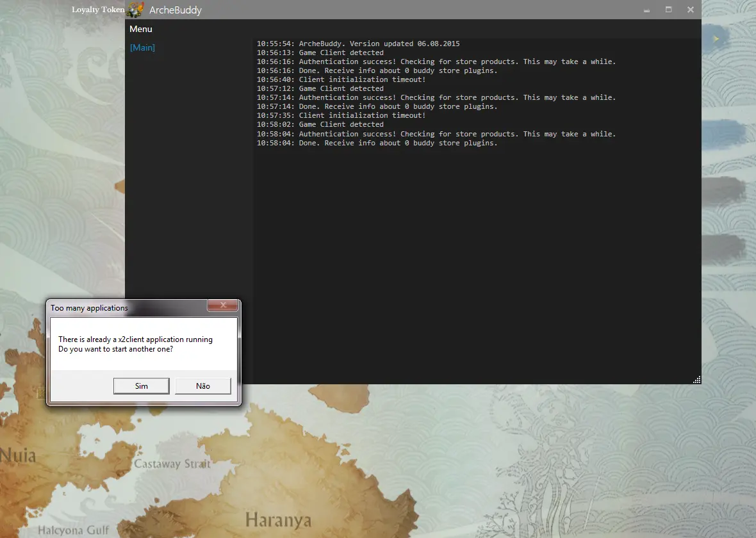
Task: Select log line 'ArcheBuddy. Version updated 06.08.2015'
Action: point(358,44)
